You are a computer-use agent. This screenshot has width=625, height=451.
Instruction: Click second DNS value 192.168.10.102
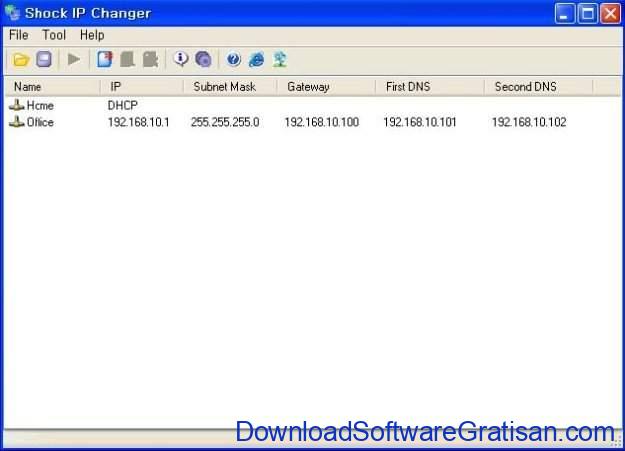tap(529, 122)
